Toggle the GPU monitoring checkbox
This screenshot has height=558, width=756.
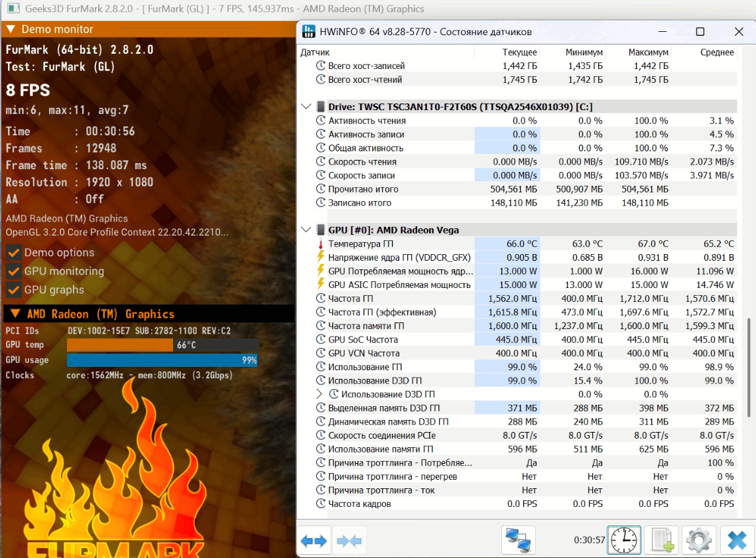(13, 271)
